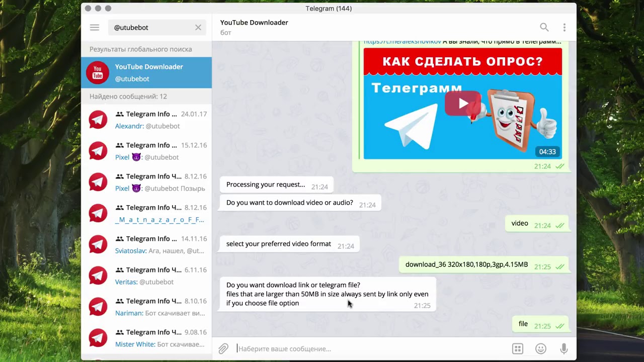
Task: Click Telegram avatar of Sviatoslav result
Action: click(98, 244)
